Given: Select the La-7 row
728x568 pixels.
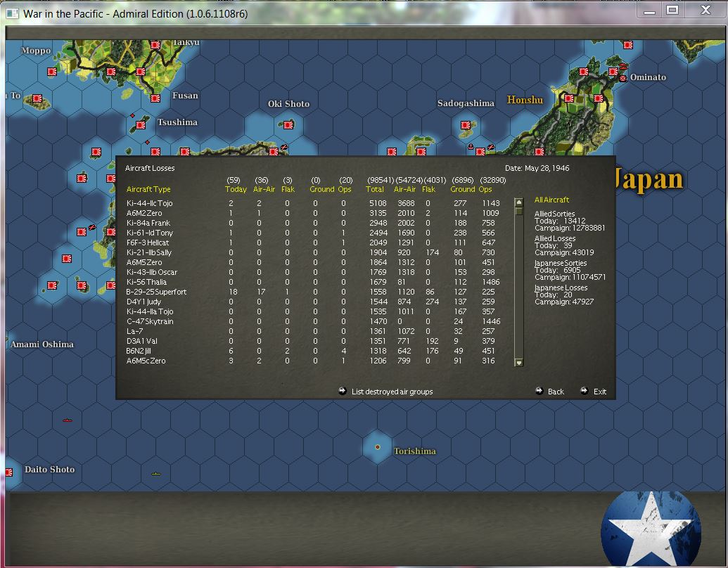Looking at the screenshot, I should pyautogui.click(x=314, y=331).
